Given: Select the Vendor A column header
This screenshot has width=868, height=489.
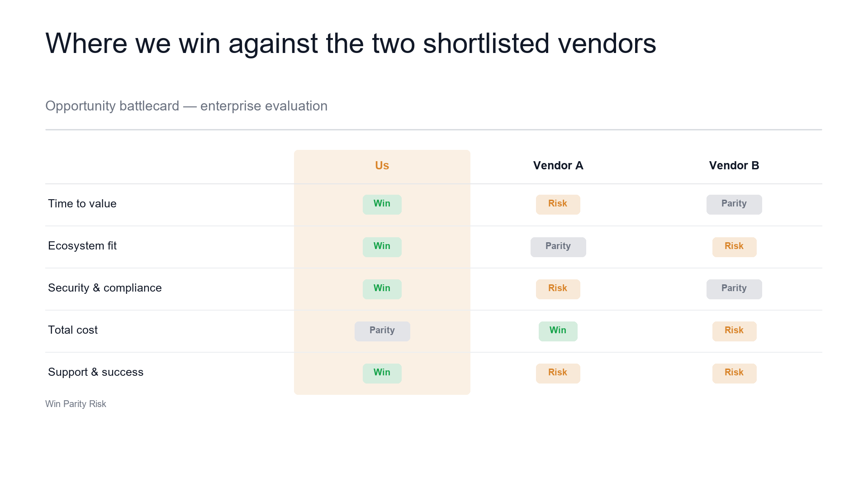Looking at the screenshot, I should tap(558, 166).
